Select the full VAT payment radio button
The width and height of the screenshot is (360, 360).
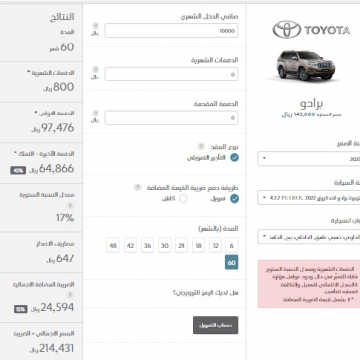click(x=183, y=199)
